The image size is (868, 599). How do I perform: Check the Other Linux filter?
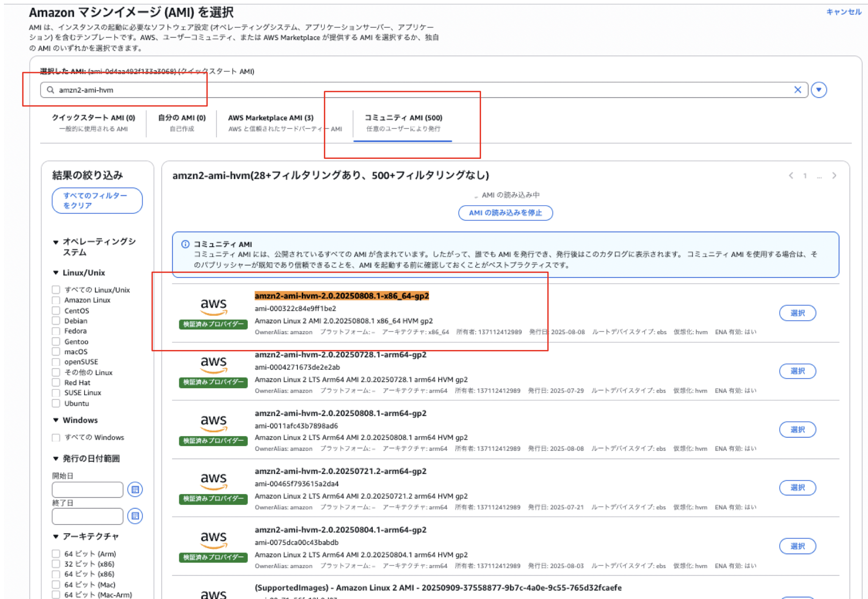click(x=56, y=372)
